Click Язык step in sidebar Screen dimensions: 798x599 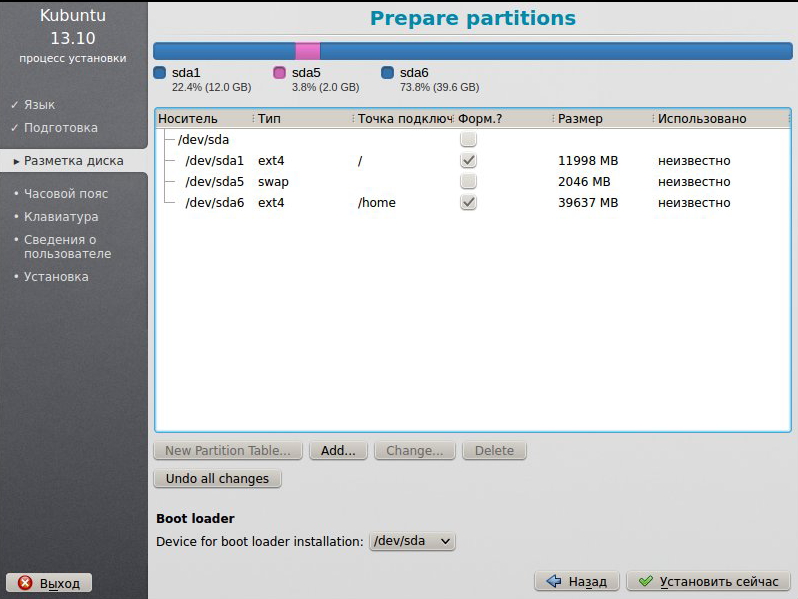(x=39, y=104)
